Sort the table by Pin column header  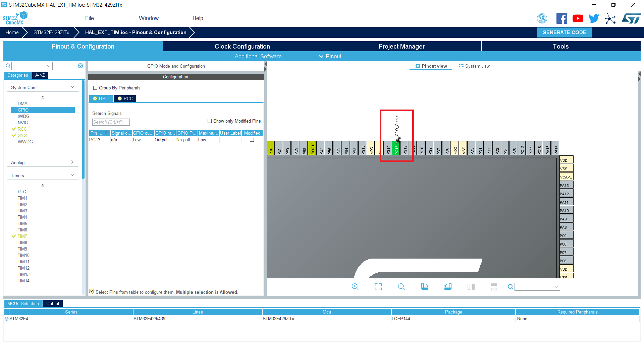coord(100,133)
